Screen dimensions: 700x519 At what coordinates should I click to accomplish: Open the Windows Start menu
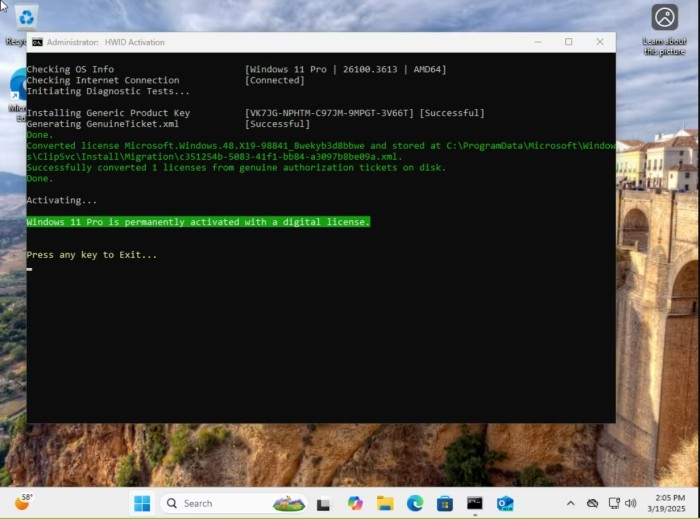(x=142, y=503)
